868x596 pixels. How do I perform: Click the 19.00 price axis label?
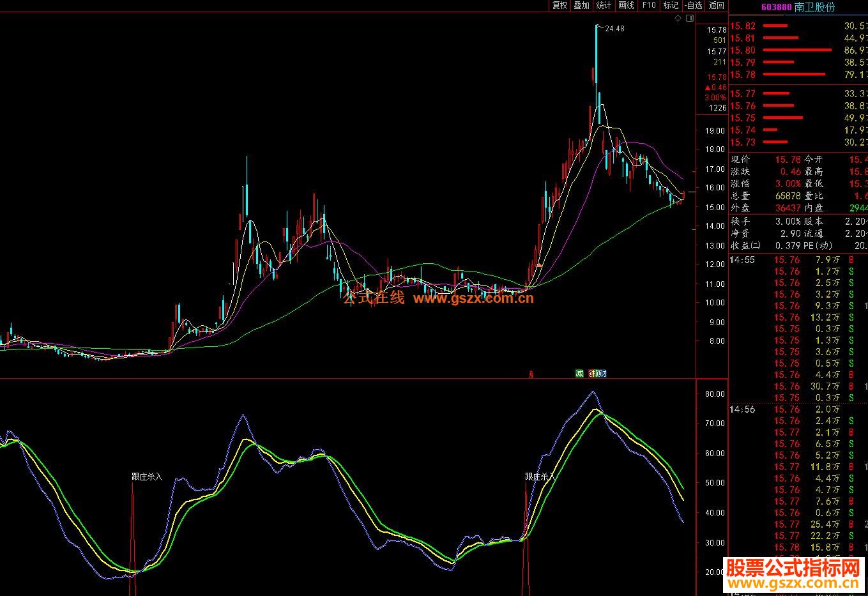pos(715,130)
